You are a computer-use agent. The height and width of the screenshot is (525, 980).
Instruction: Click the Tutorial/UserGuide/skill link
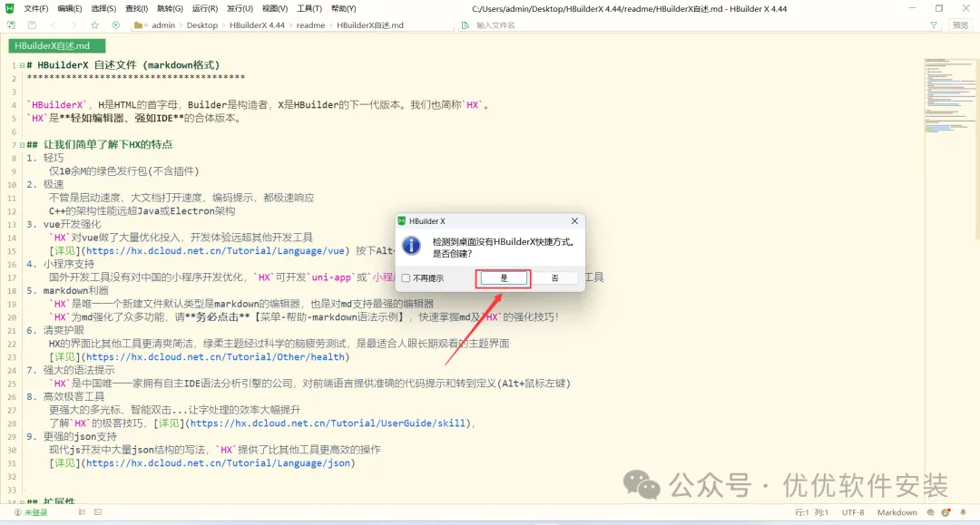328,423
